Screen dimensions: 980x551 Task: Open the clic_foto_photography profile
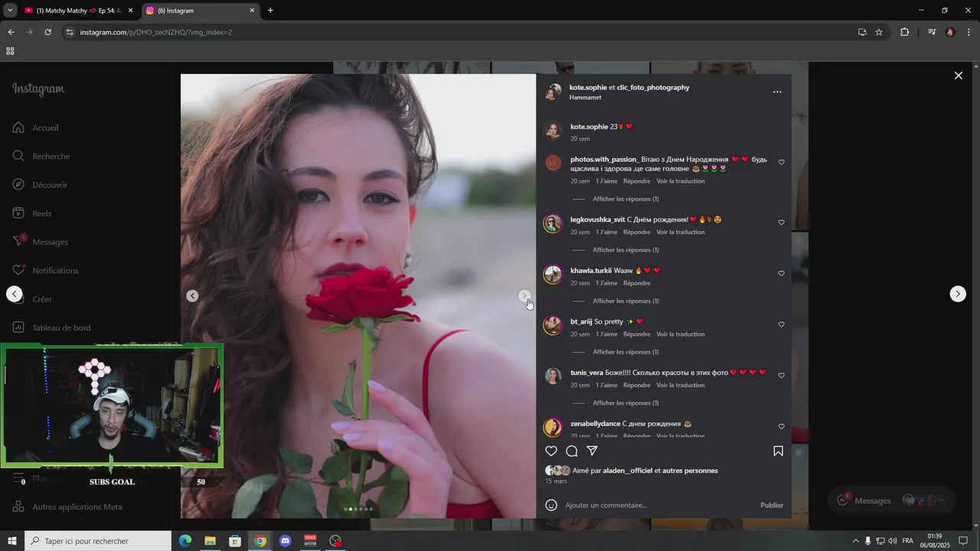[x=653, y=87]
